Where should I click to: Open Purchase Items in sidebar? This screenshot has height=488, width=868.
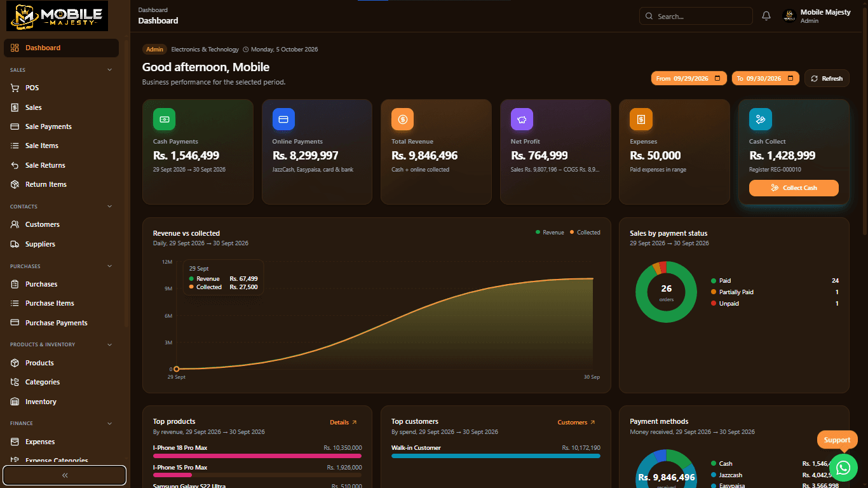click(61, 303)
